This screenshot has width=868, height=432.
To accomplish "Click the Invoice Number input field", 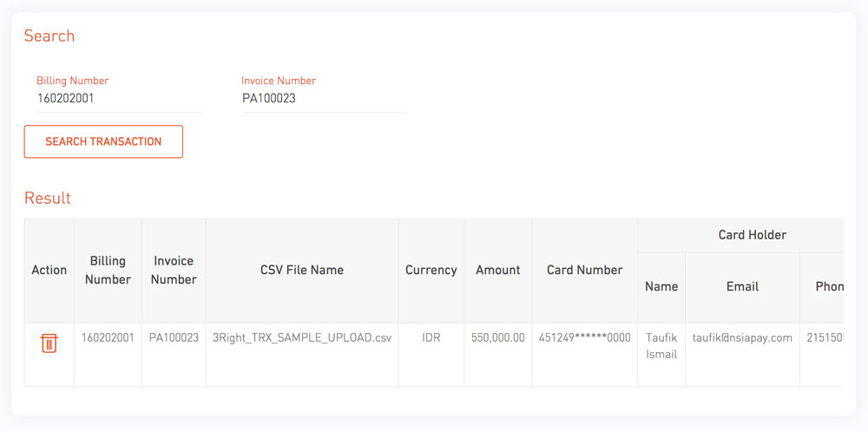I will [324, 99].
